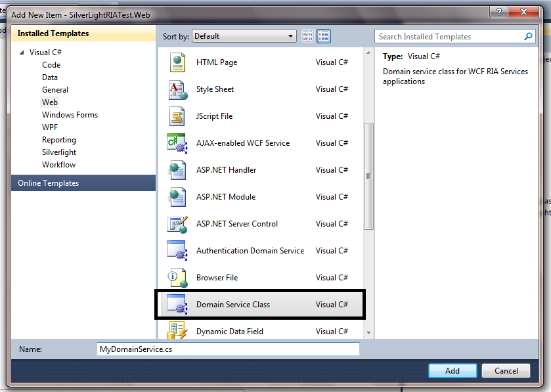Click the Browser File name text
This screenshot has height=392, width=551.
(x=217, y=278)
